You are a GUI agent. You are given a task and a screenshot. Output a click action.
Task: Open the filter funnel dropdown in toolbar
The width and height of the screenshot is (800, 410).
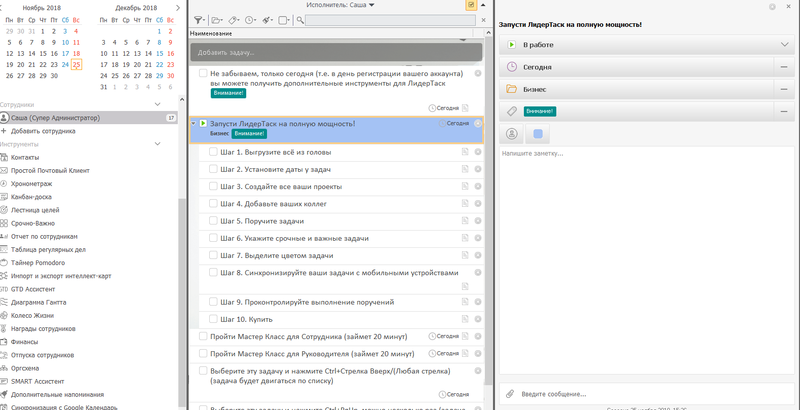pyautogui.click(x=200, y=20)
